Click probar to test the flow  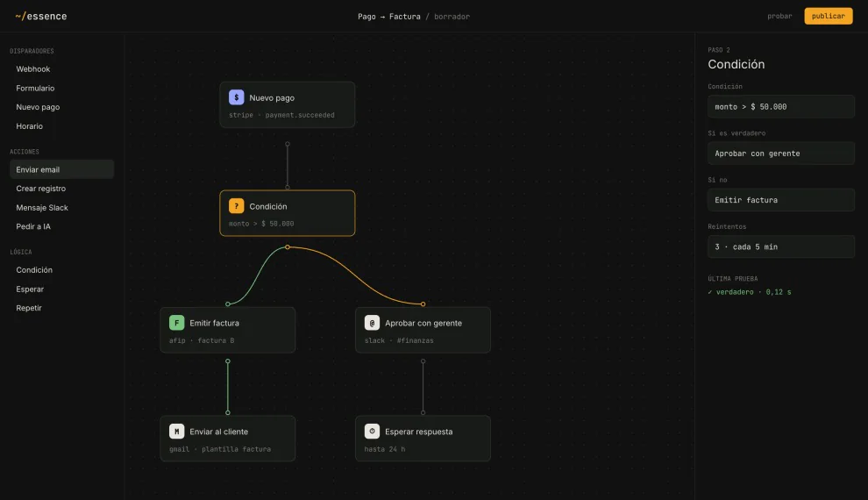click(779, 16)
